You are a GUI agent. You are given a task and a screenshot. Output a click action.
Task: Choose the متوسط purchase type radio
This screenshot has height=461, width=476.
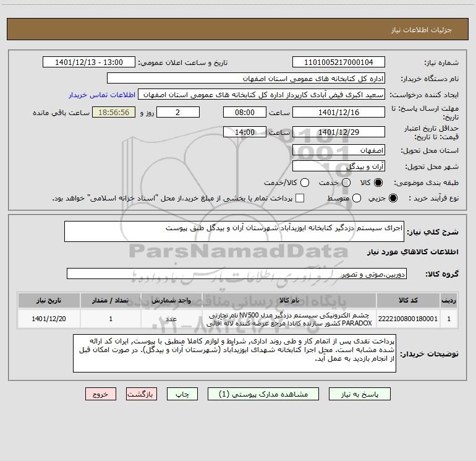pyautogui.click(x=357, y=198)
